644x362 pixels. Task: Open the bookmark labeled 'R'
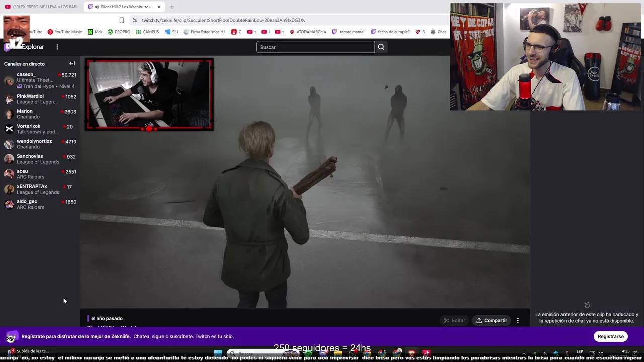[x=420, y=32]
